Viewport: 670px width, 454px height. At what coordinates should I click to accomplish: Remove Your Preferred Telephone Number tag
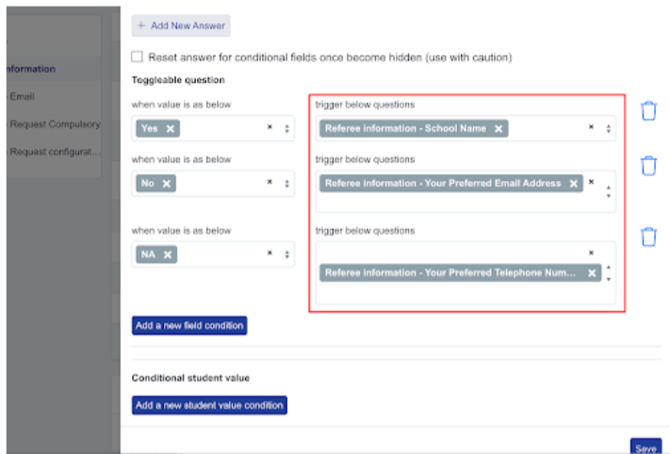pos(591,273)
